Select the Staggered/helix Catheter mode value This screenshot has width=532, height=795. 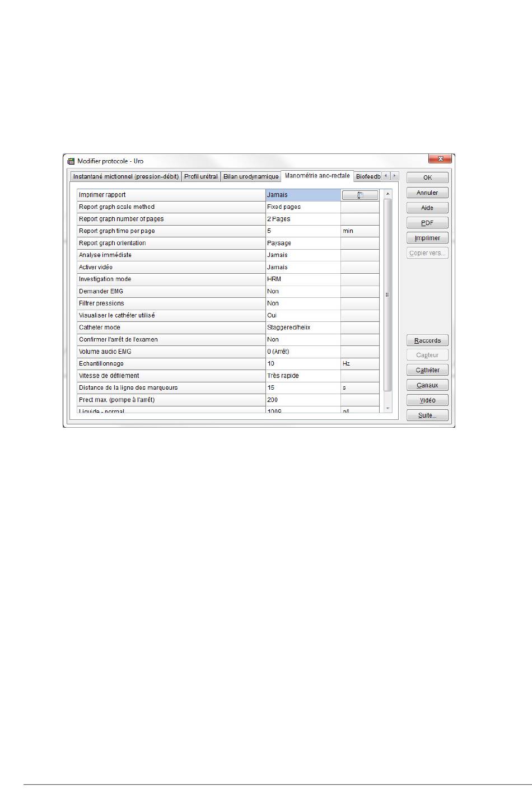(x=303, y=328)
